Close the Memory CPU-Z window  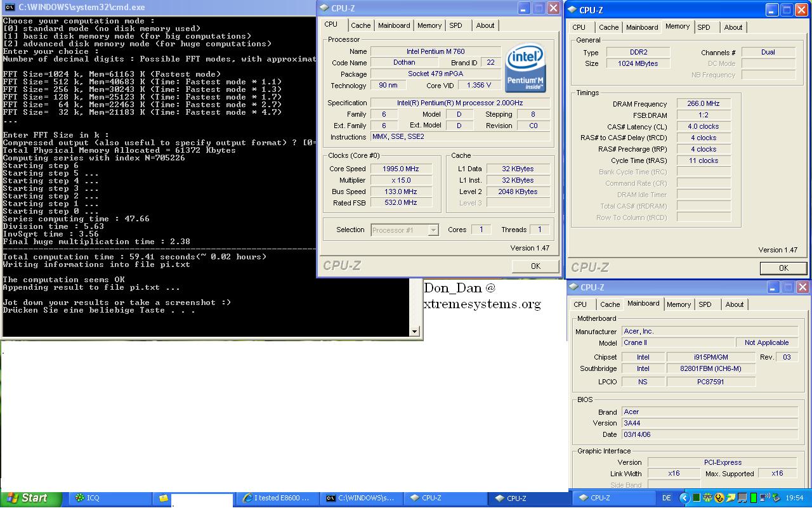click(802, 10)
